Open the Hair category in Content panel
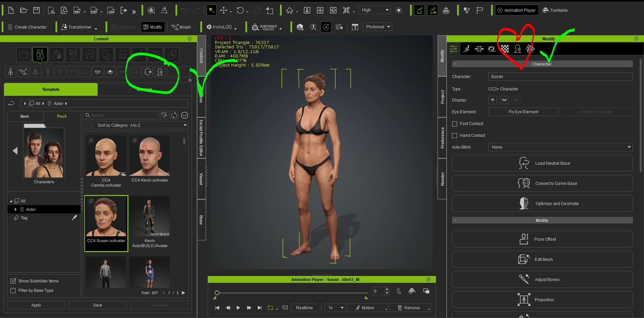The image size is (644, 318). pos(89,54)
